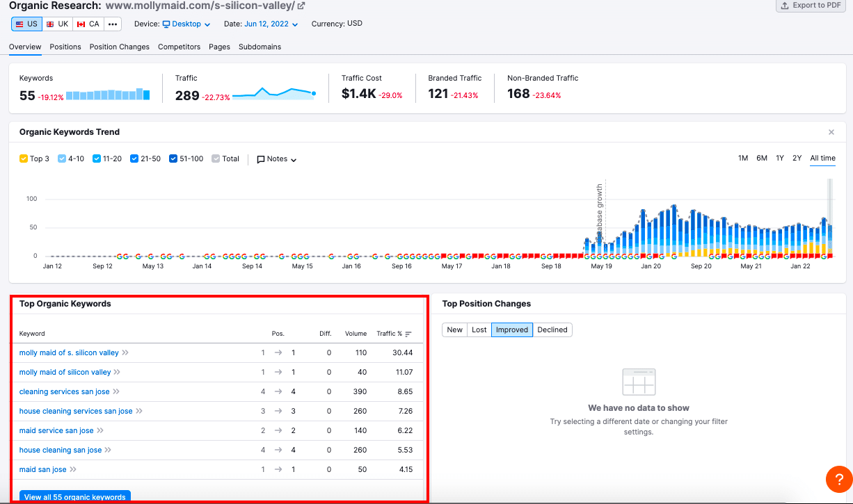Show Declined keywords in Top Position Changes

[x=552, y=330]
